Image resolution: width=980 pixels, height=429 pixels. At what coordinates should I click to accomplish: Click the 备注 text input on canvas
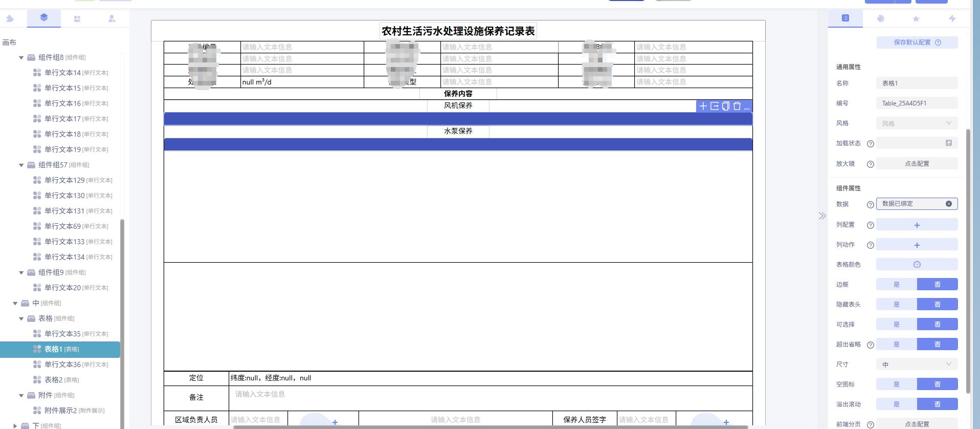491,397
